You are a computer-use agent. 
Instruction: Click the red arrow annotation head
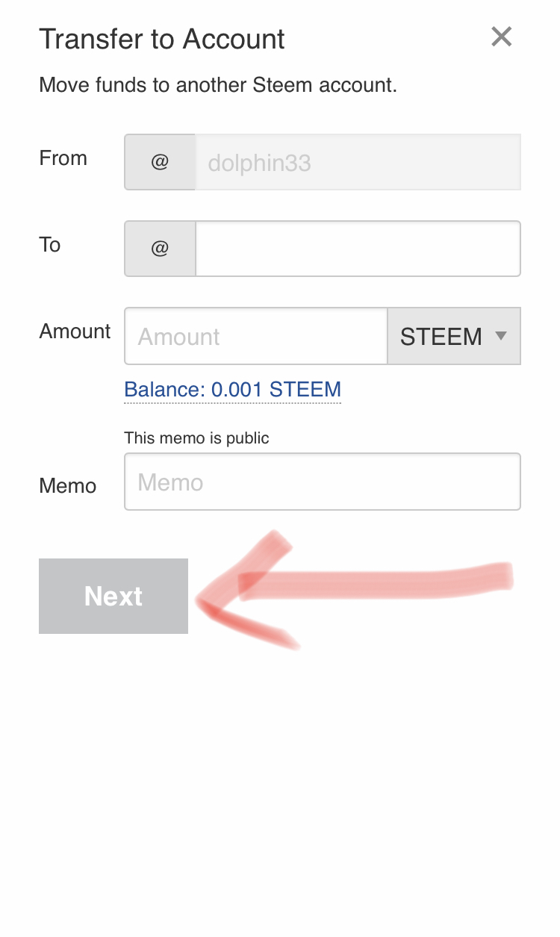coord(213,601)
